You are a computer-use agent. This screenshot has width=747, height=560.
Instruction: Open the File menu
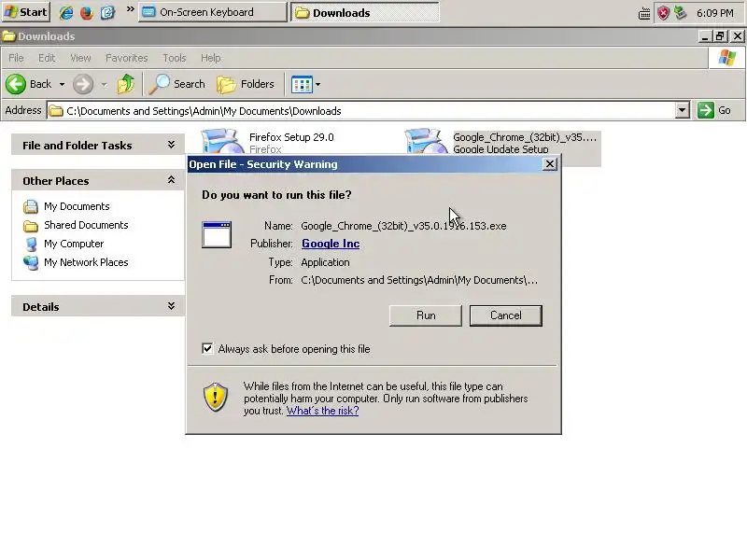coord(16,58)
